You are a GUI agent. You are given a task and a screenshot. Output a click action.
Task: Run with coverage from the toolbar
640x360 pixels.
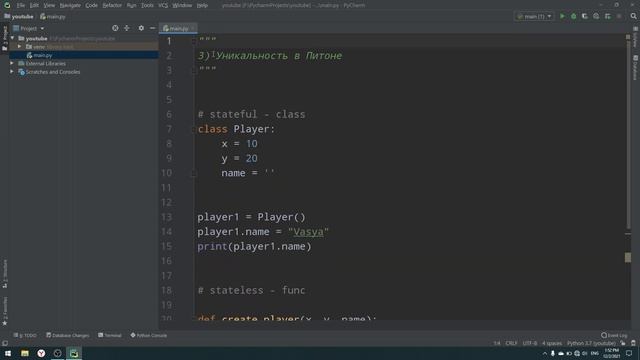coord(584,16)
